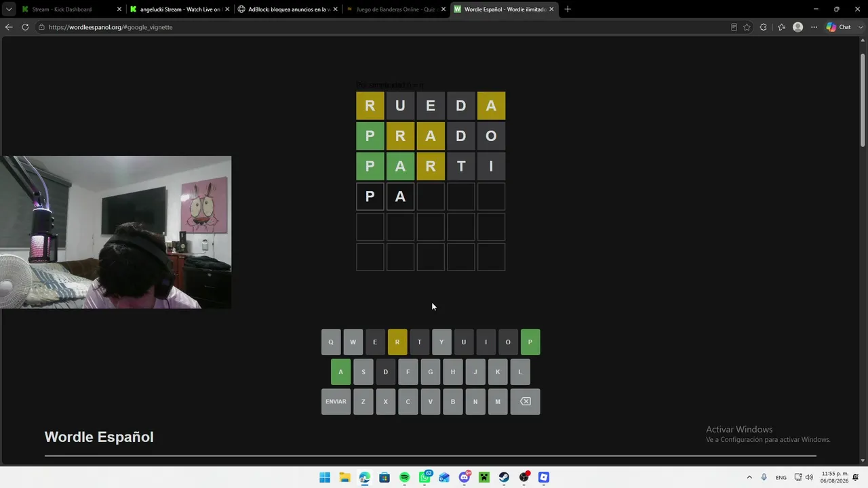Open Copilot Chat in the browser
868x488 pixels.
839,27
